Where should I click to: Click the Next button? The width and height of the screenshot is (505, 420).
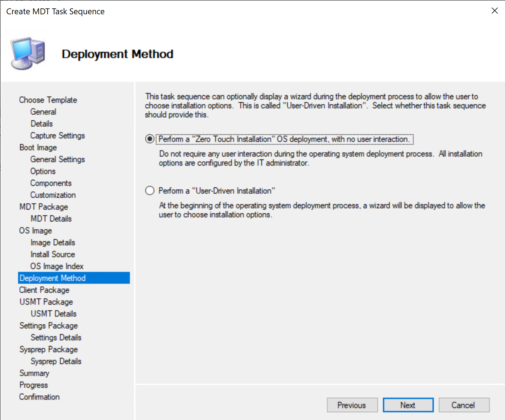coord(408,405)
